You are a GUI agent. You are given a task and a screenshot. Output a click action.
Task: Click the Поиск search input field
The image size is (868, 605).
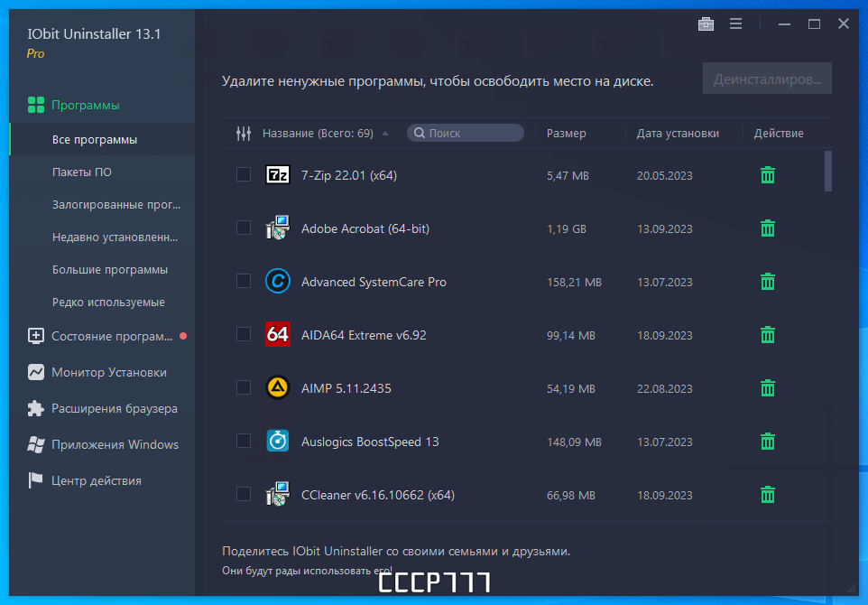click(466, 133)
